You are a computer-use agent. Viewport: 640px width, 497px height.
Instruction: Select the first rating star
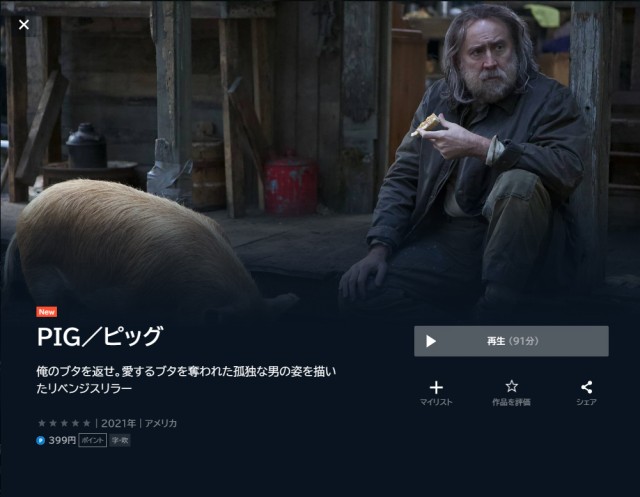click(x=42, y=423)
